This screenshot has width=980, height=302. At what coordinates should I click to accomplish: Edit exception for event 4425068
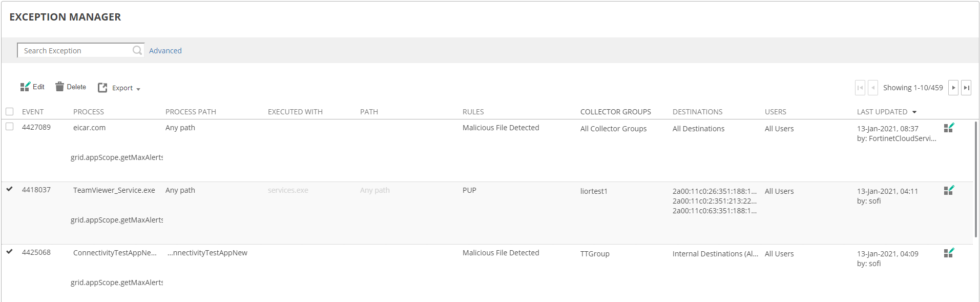click(x=949, y=253)
